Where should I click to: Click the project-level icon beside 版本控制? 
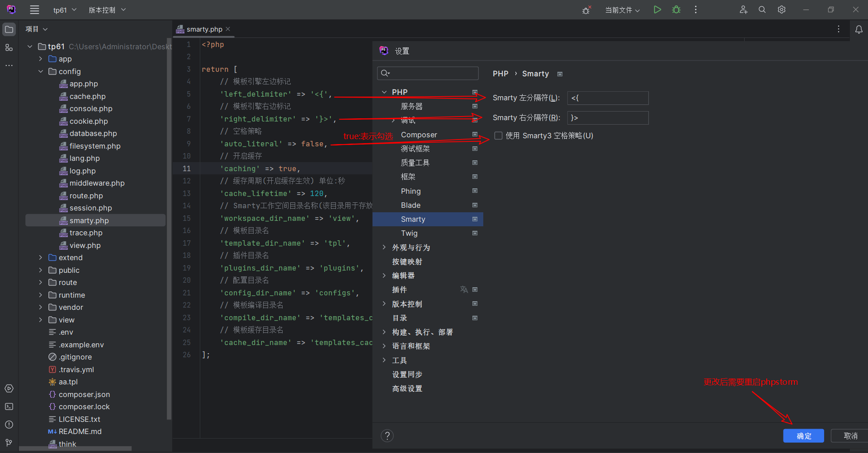[475, 304]
